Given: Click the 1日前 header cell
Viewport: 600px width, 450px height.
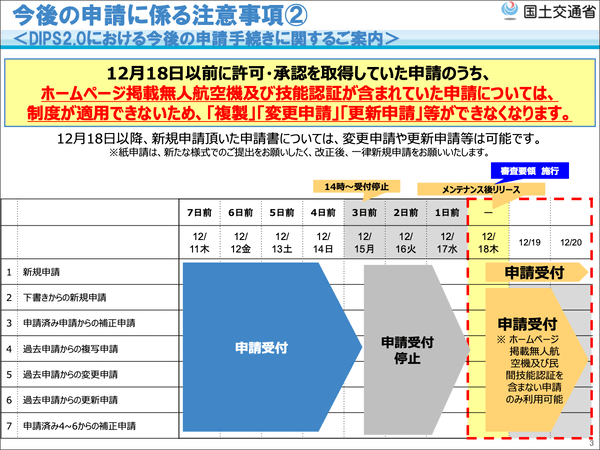Looking at the screenshot, I should point(447,212).
